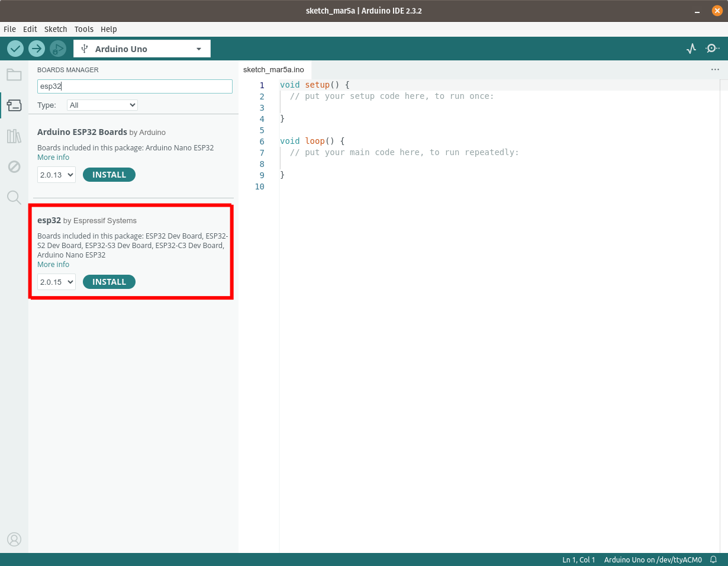The image size is (728, 566).
Task: Open the Type filter dropdown
Action: click(102, 105)
